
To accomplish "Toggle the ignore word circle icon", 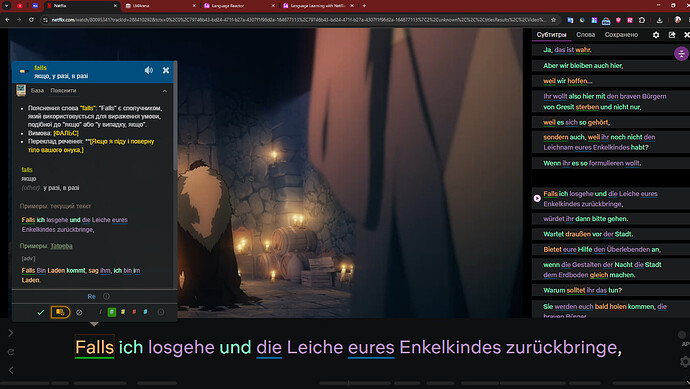I will point(79,312).
